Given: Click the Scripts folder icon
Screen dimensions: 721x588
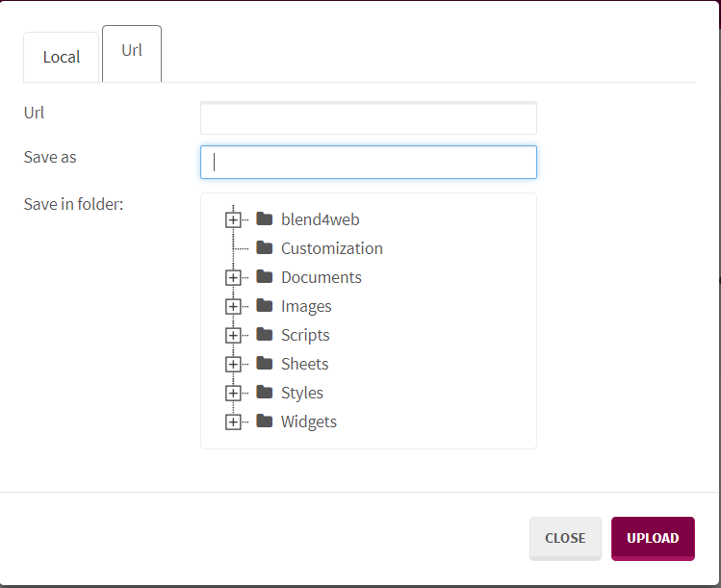Looking at the screenshot, I should [x=264, y=335].
